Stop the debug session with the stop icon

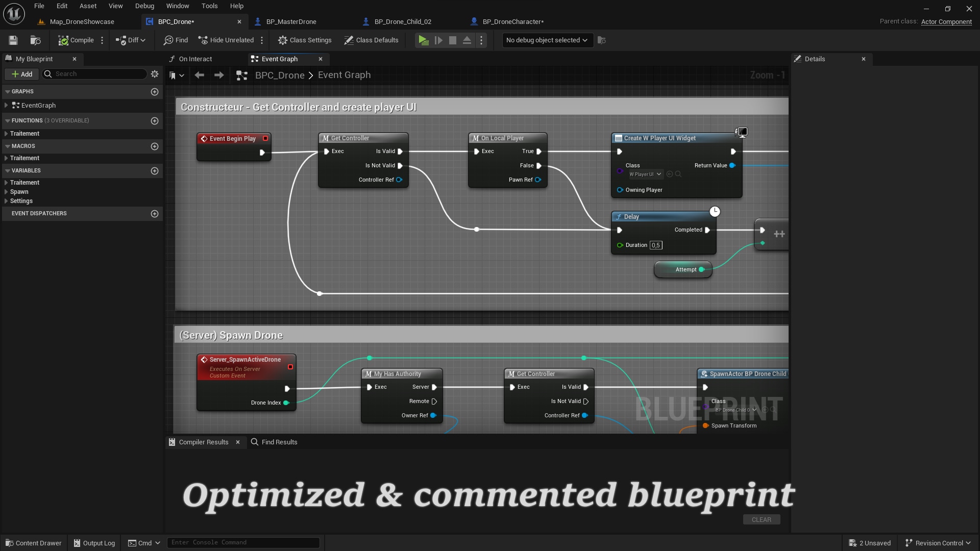click(x=453, y=40)
